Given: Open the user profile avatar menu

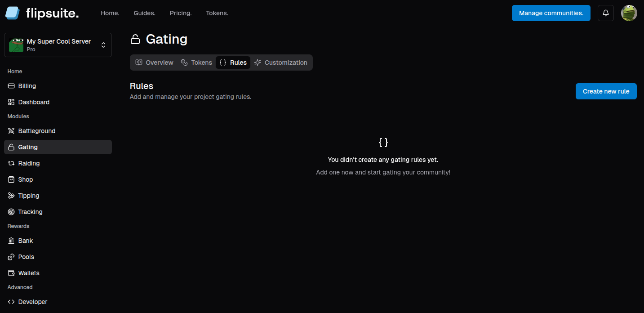Looking at the screenshot, I should (629, 13).
